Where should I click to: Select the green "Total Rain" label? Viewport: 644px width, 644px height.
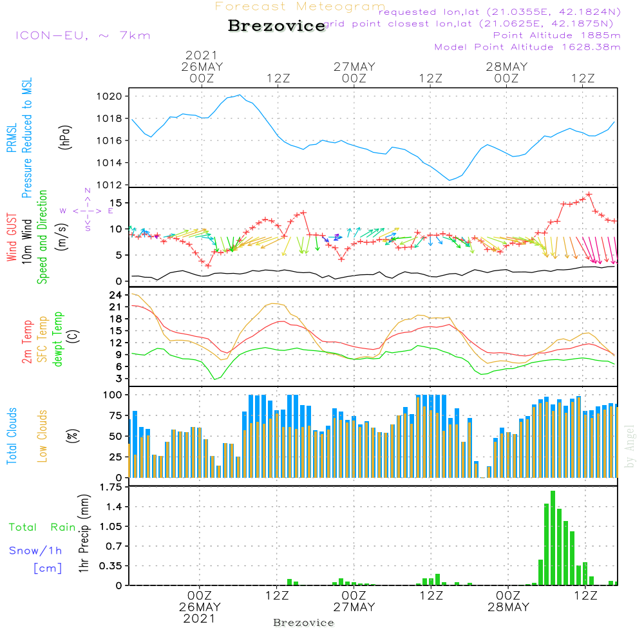(43, 527)
